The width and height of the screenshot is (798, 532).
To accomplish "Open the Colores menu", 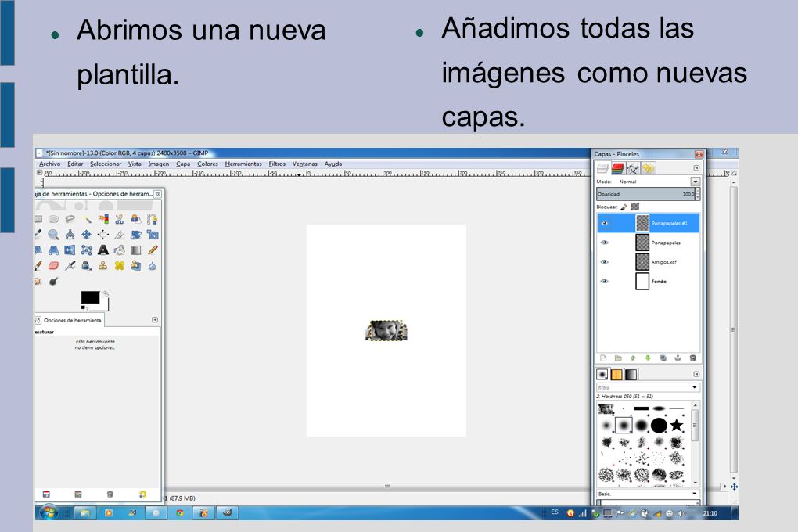I will (x=207, y=164).
